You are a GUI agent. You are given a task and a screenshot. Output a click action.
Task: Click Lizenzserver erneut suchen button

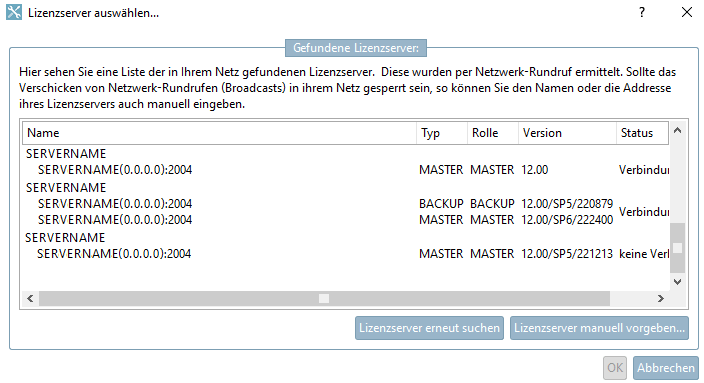point(429,328)
